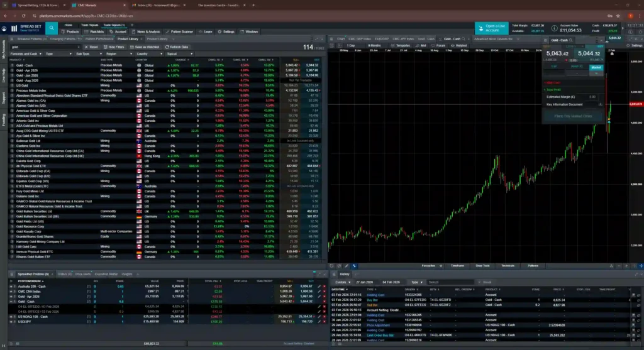The image size is (644, 350).
Task: Expand the Take Profit section in order ticket
Action: point(553,90)
